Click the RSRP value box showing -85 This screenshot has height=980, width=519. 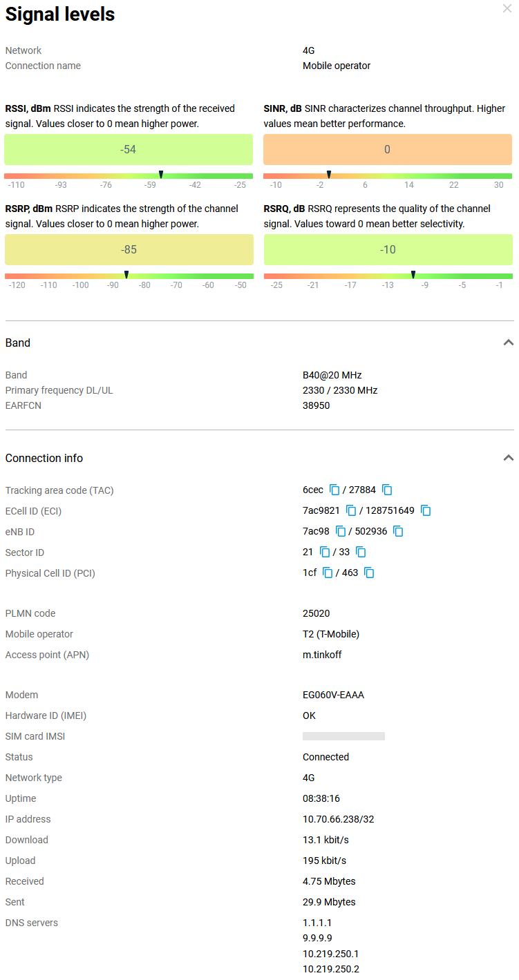(x=129, y=249)
